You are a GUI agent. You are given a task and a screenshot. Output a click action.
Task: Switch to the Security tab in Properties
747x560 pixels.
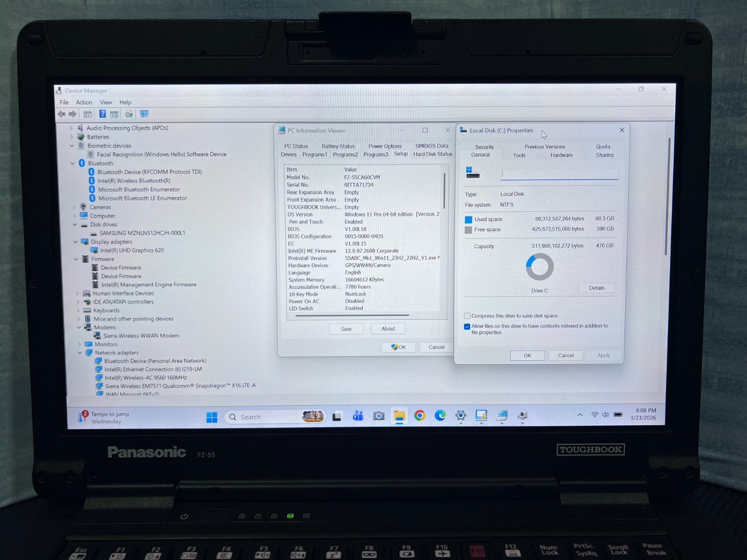(485, 147)
